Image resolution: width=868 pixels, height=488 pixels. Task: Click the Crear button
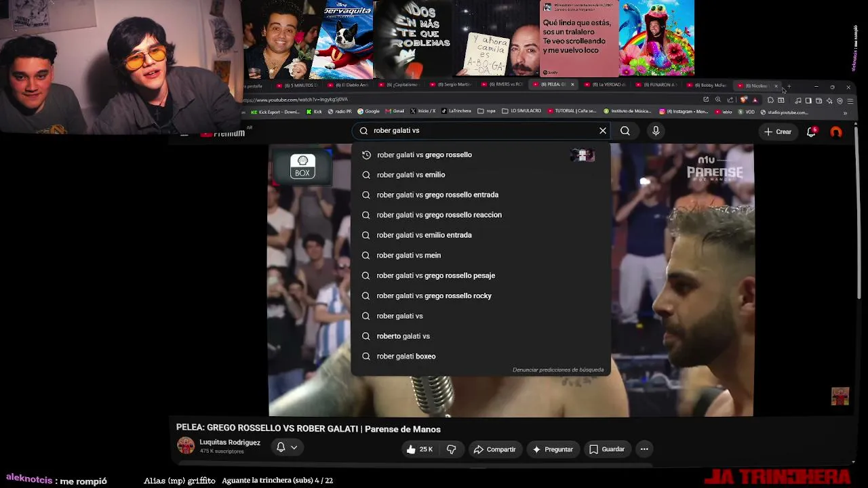778,131
